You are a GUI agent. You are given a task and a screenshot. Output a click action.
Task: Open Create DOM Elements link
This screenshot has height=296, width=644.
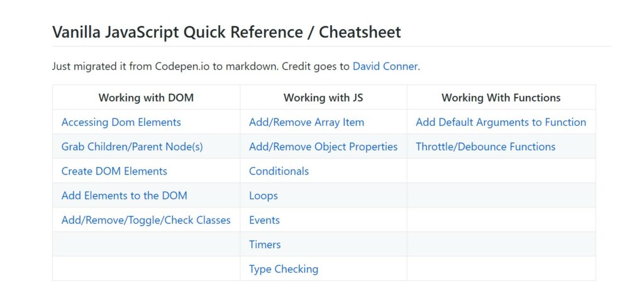(x=114, y=171)
